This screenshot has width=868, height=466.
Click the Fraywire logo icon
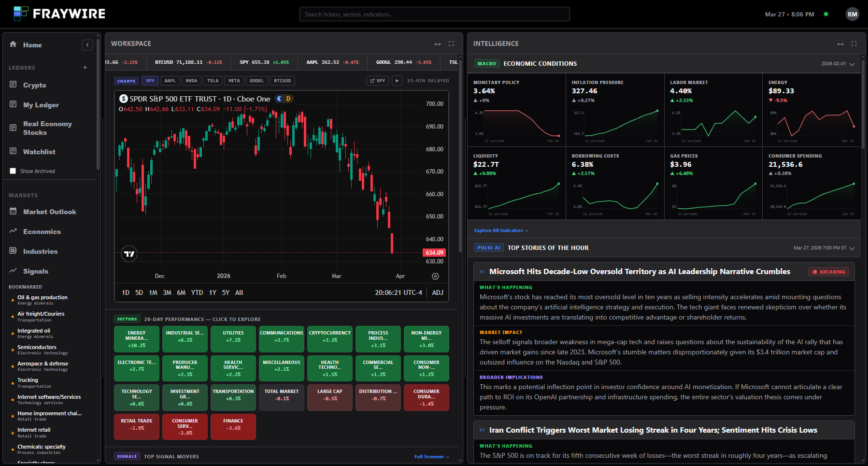21,14
